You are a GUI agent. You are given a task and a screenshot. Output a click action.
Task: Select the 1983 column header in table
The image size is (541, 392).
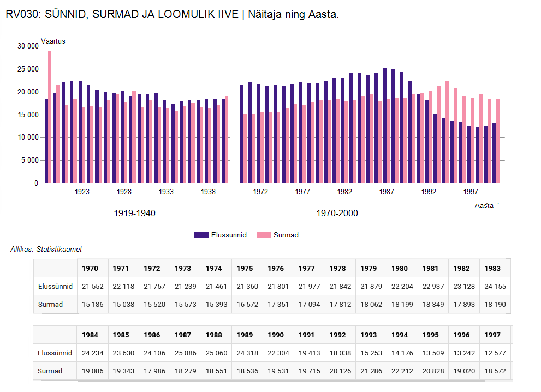click(x=492, y=269)
